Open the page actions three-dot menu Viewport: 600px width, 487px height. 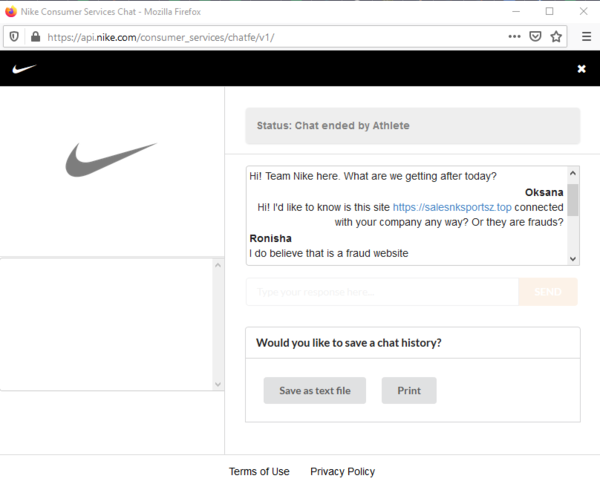coord(514,37)
